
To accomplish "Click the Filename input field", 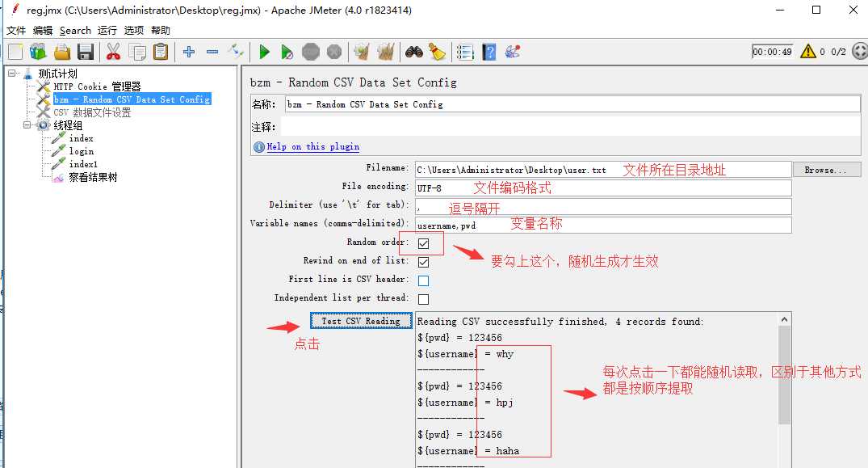I will pyautogui.click(x=603, y=170).
